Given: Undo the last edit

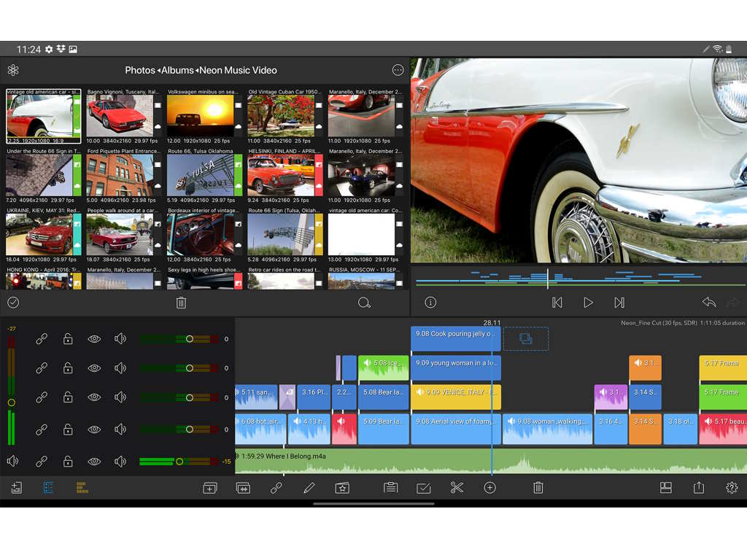Looking at the screenshot, I should [709, 303].
